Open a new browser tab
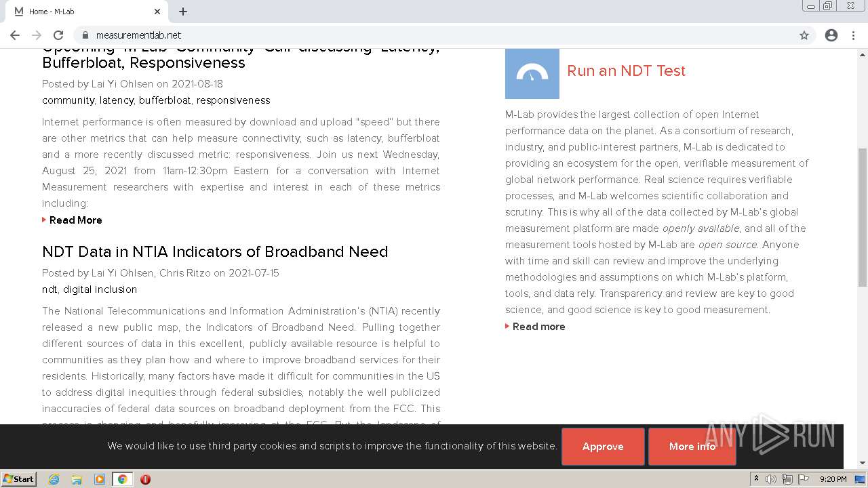Viewport: 868px width, 488px height. tap(183, 12)
